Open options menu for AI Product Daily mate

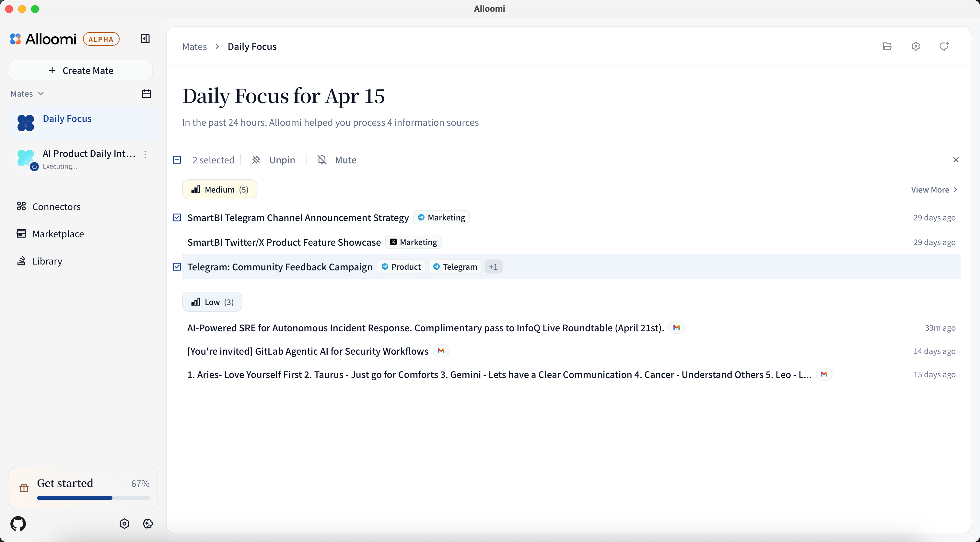(145, 154)
